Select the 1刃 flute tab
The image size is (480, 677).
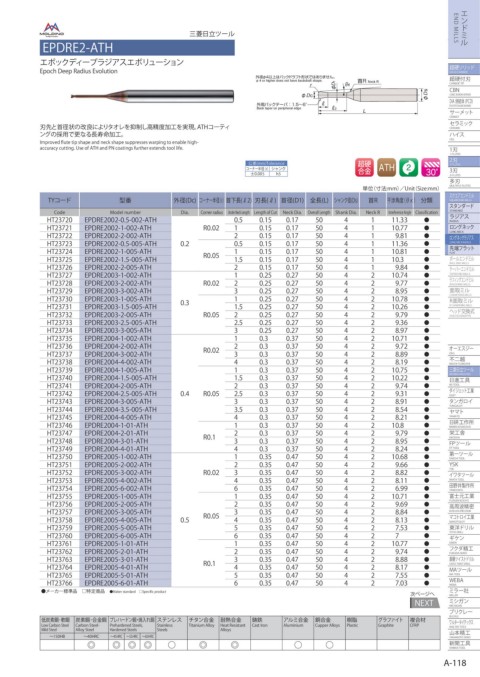point(464,151)
